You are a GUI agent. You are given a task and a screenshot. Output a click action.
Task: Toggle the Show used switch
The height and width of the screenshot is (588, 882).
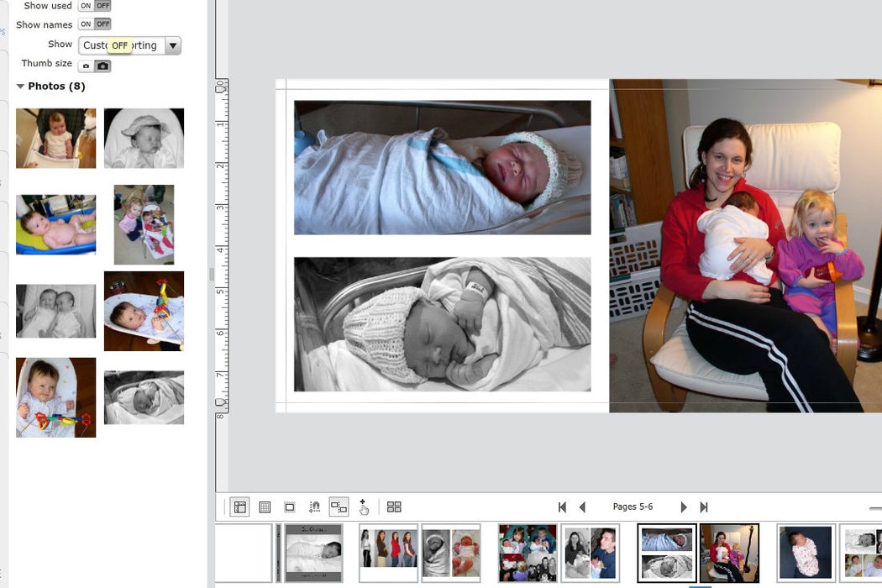94,6
